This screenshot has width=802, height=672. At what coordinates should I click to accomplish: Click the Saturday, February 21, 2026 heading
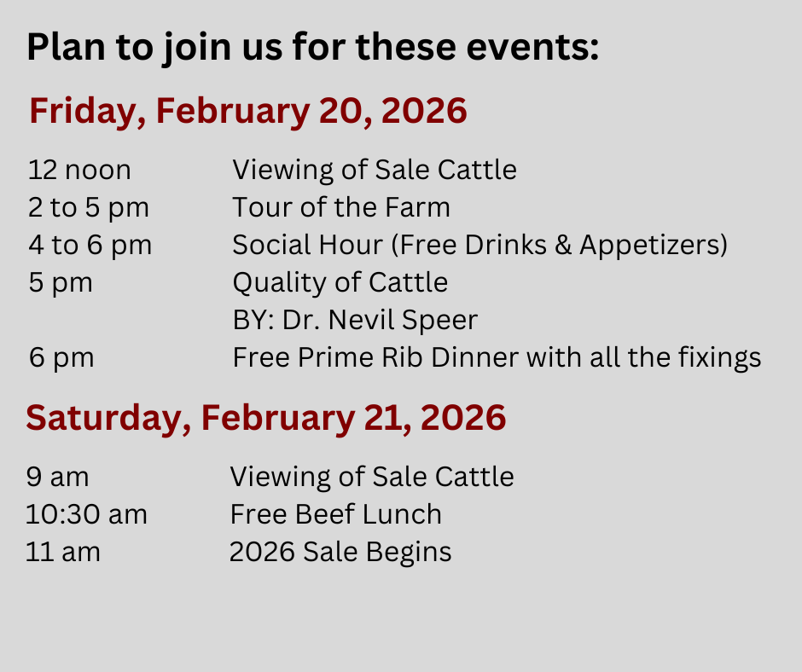pyautogui.click(x=266, y=418)
